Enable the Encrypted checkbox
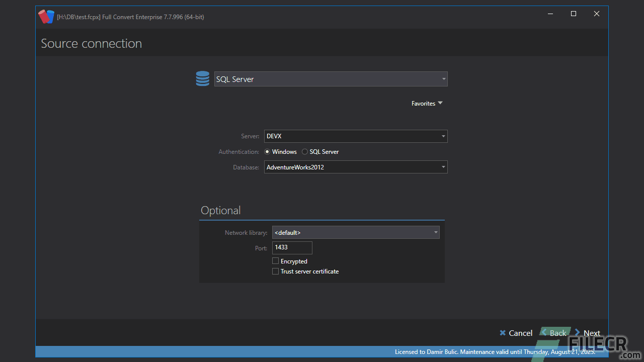The width and height of the screenshot is (644, 362). tap(276, 260)
